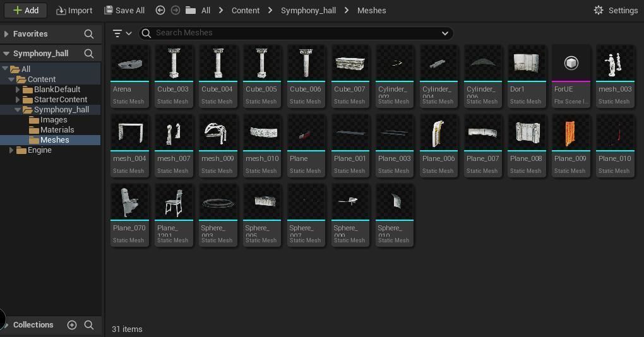
Task: Open the saved searches dropdown arrow
Action: click(x=445, y=33)
